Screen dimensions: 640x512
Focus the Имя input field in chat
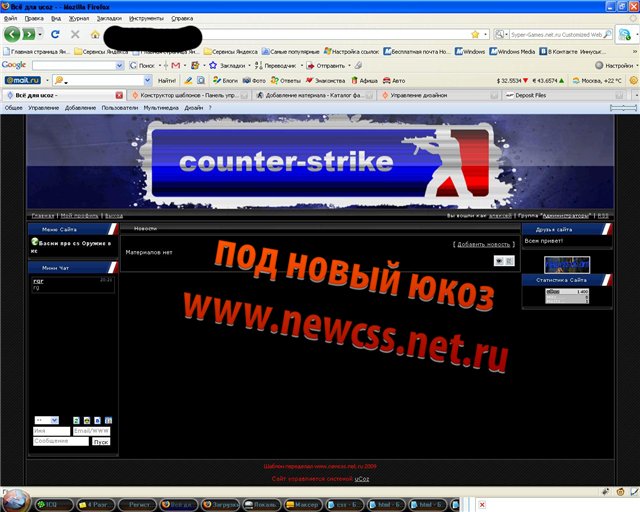[52, 431]
